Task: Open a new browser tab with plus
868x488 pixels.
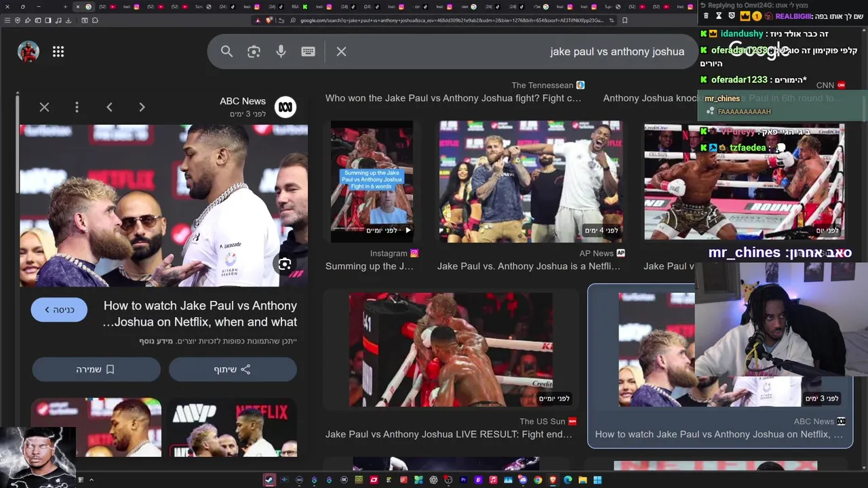Action: pos(65,7)
